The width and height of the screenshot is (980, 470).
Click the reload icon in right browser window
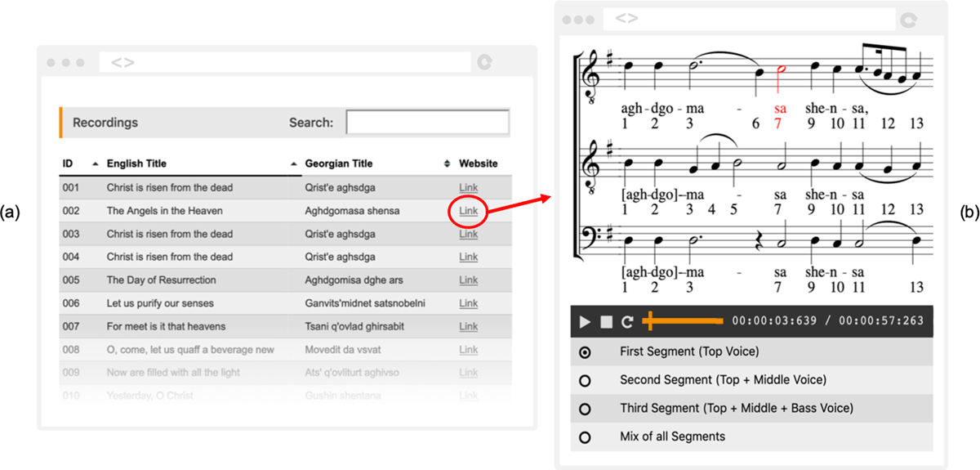coord(907,20)
